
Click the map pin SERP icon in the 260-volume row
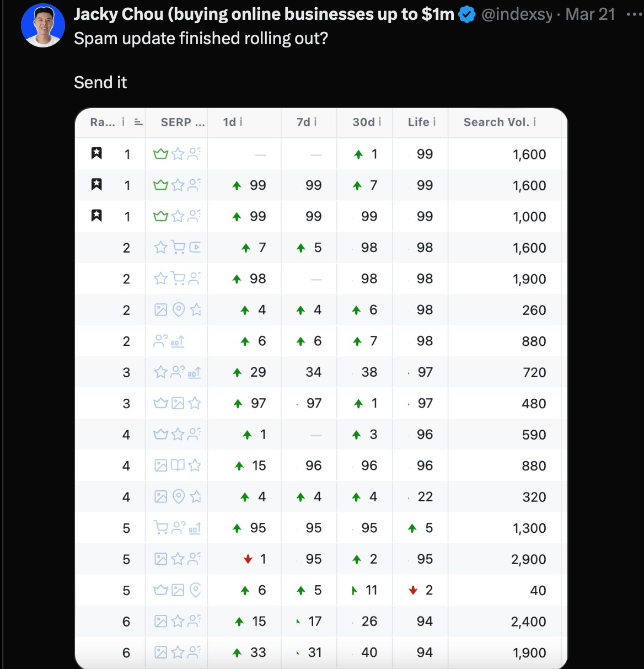178,310
